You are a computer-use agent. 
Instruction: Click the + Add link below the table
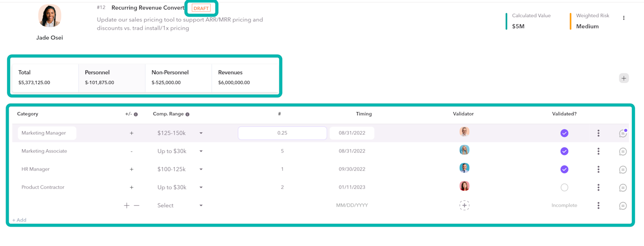19,220
